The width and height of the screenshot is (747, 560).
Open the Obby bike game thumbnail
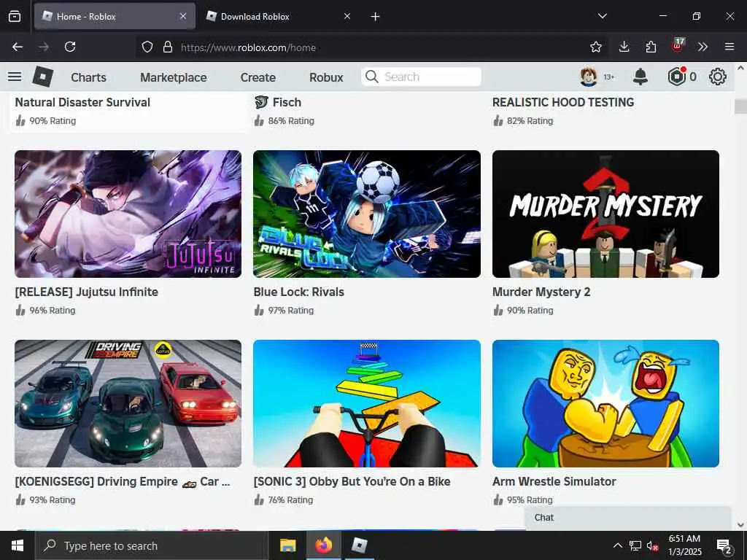(367, 403)
